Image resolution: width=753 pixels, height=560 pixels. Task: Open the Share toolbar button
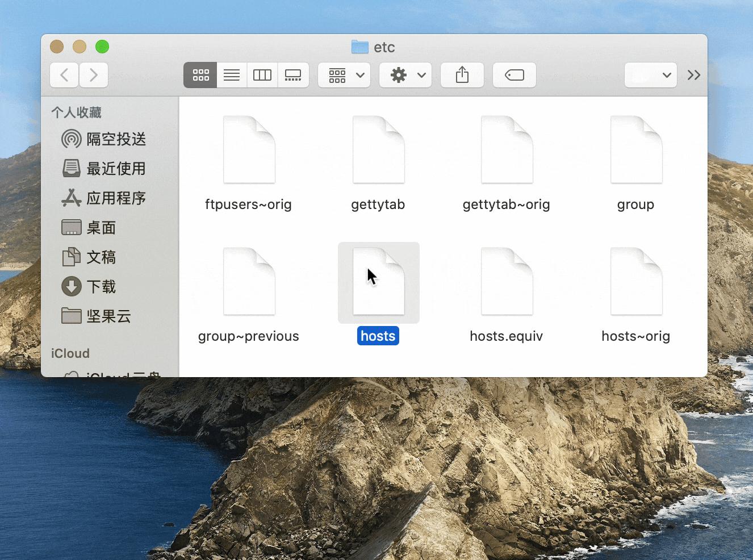[462, 74]
